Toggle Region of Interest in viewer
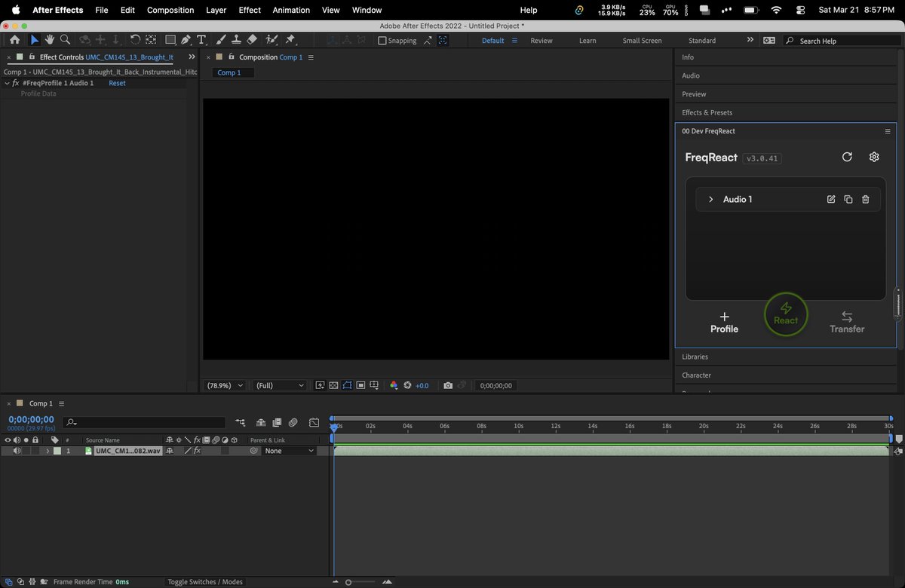This screenshot has height=588, width=905. point(361,385)
